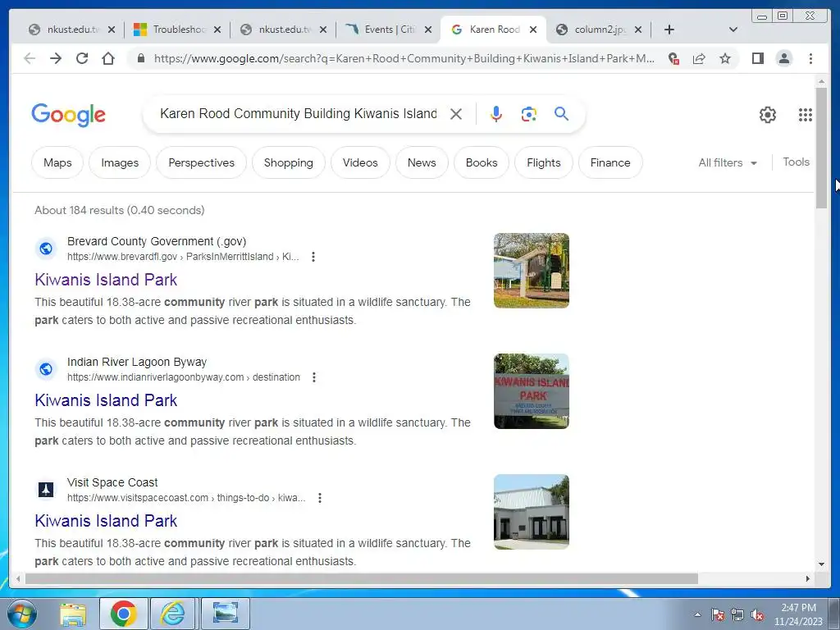Image resolution: width=840 pixels, height=630 pixels.
Task: Filter results by Perspectives
Action: (202, 162)
